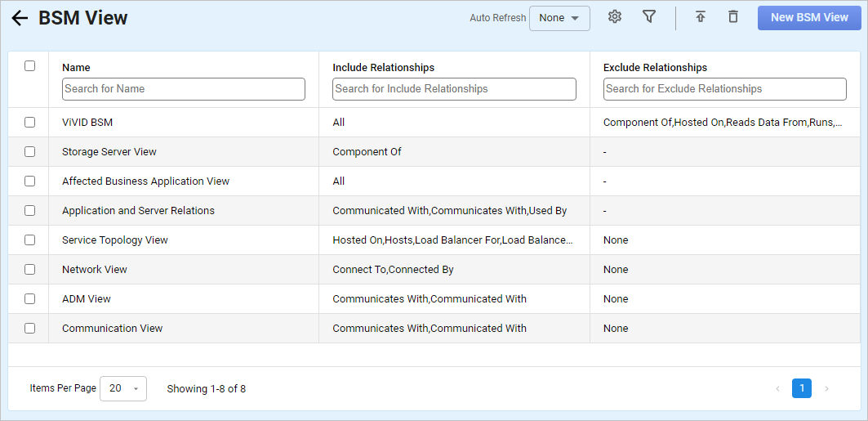
Task: Select the Communication View row checkbox
Action: coord(30,329)
